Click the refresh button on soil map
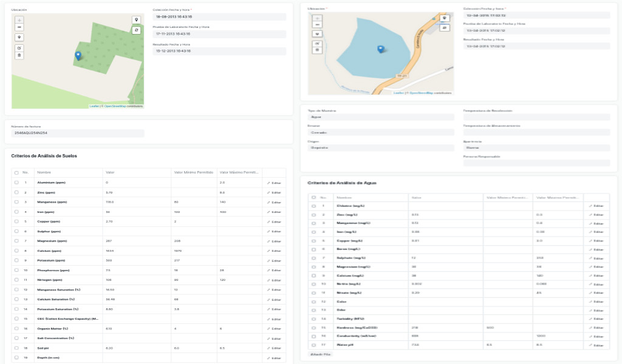This screenshot has width=622, height=364. coord(136,30)
